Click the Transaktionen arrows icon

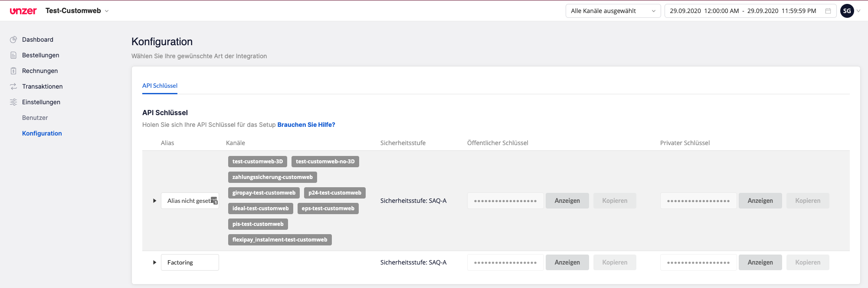tap(13, 86)
